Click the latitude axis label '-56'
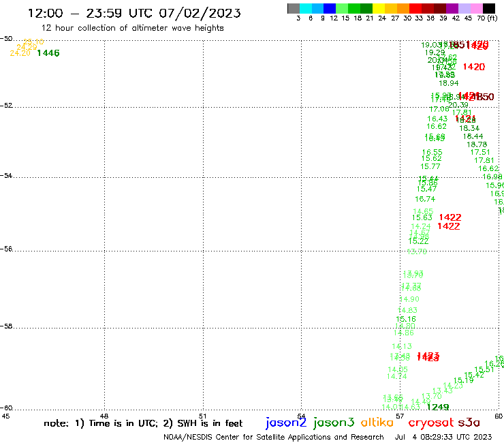Viewport: 504px width, 443px height. click(6, 249)
